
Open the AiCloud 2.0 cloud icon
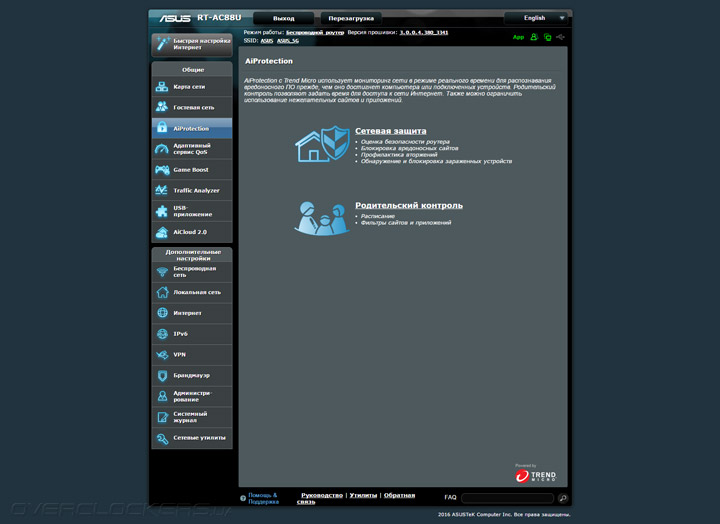coord(162,232)
